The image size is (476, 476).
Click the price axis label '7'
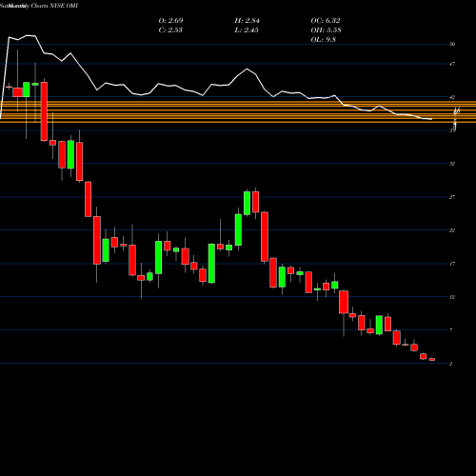(451, 330)
